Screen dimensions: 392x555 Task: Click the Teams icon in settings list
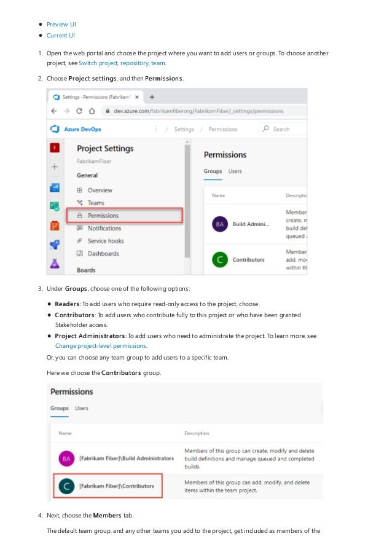click(80, 202)
